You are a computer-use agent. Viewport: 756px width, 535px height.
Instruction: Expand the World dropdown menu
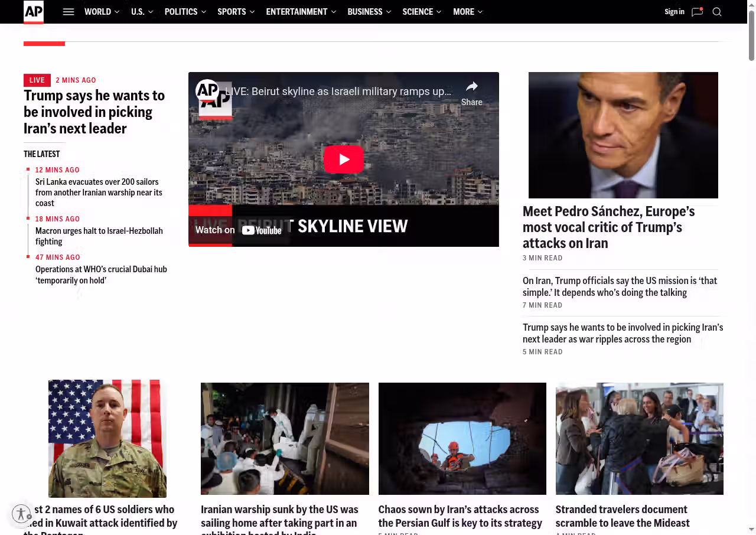point(102,12)
